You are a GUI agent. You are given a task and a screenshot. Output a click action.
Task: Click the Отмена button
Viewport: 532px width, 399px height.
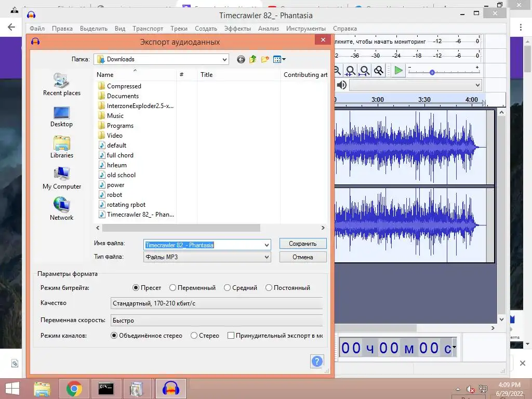tap(303, 257)
